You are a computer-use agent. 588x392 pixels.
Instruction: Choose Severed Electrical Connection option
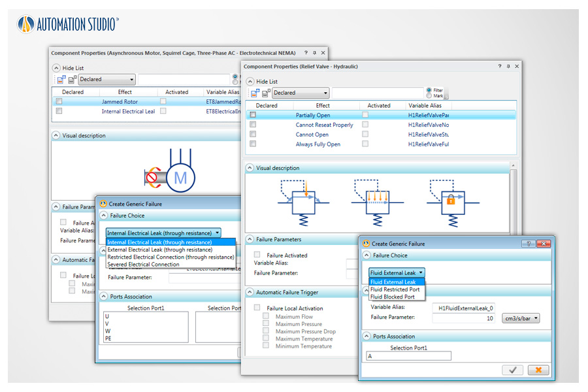[143, 265]
